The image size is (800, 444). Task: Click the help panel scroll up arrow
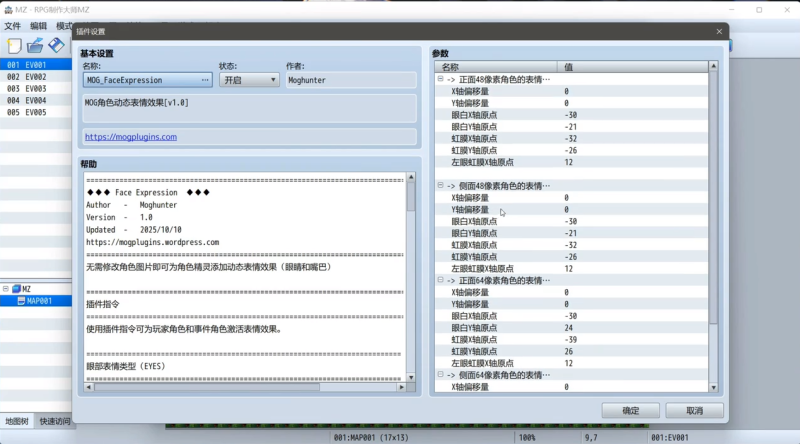[x=411, y=177]
